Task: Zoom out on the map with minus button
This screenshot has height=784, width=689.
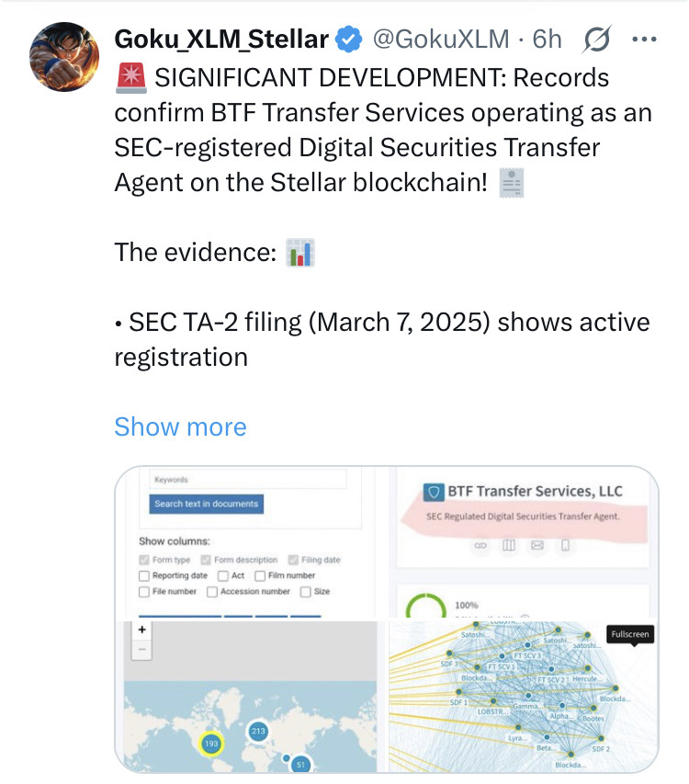Action: click(142, 649)
